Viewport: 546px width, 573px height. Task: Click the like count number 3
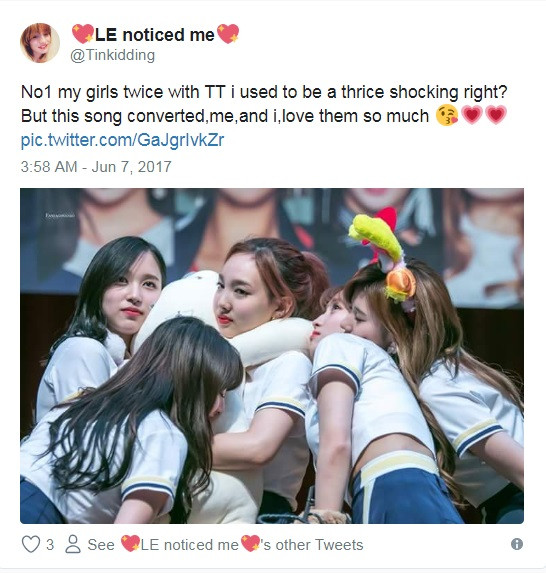pyautogui.click(x=50, y=545)
